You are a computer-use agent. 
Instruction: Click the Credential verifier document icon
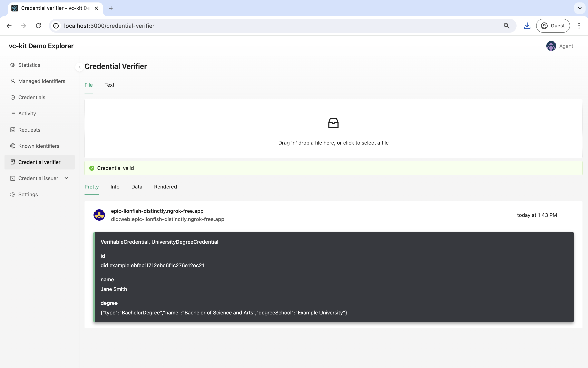click(13, 162)
